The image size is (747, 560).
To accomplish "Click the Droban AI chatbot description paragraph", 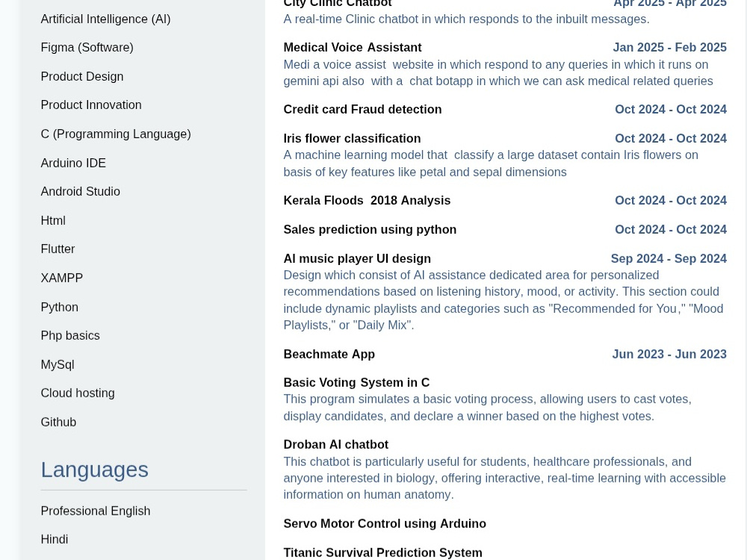I will coord(504,478).
